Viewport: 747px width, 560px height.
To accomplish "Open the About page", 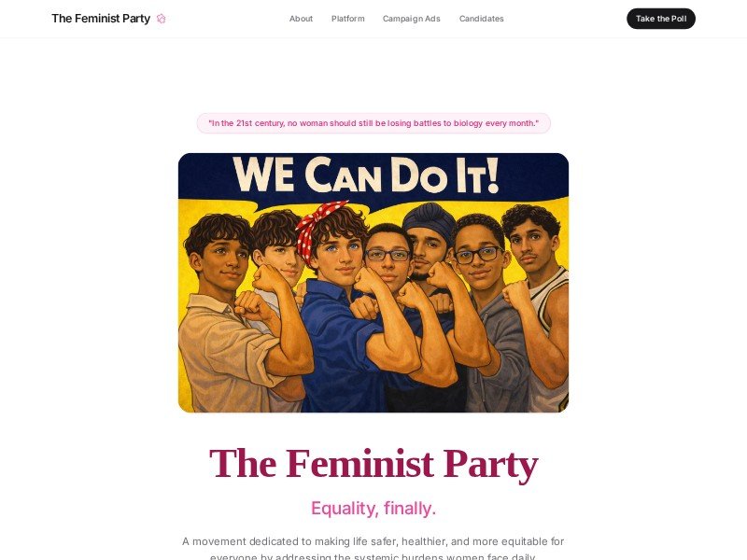I will 301,19.
